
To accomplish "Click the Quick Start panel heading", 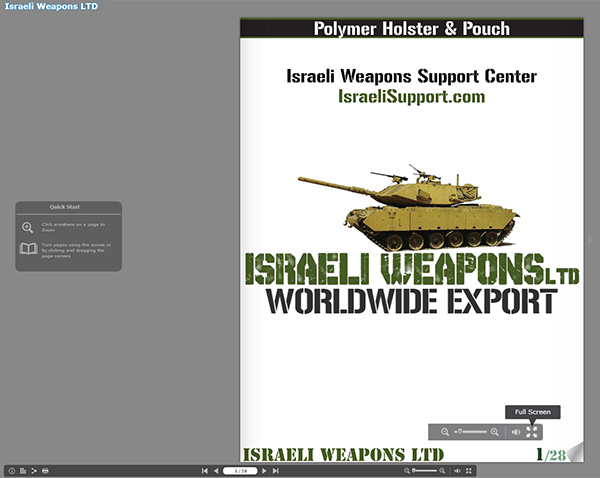I will [65, 207].
